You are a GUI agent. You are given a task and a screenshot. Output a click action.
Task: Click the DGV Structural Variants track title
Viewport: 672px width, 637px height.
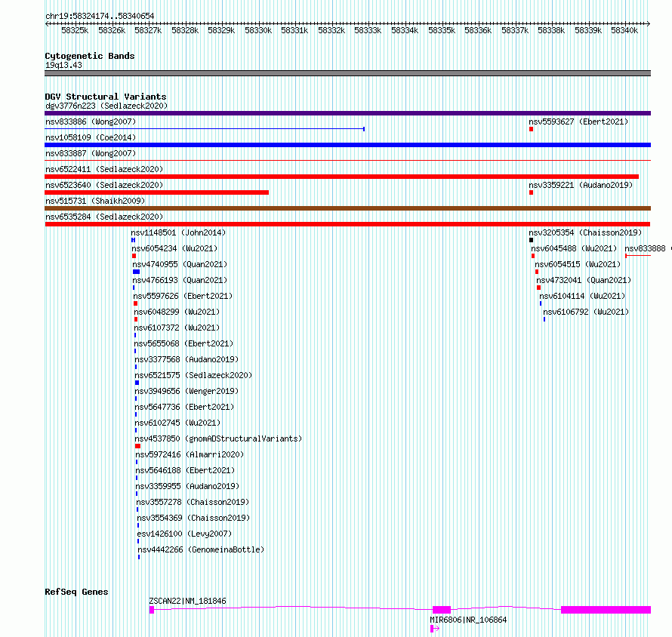click(106, 97)
